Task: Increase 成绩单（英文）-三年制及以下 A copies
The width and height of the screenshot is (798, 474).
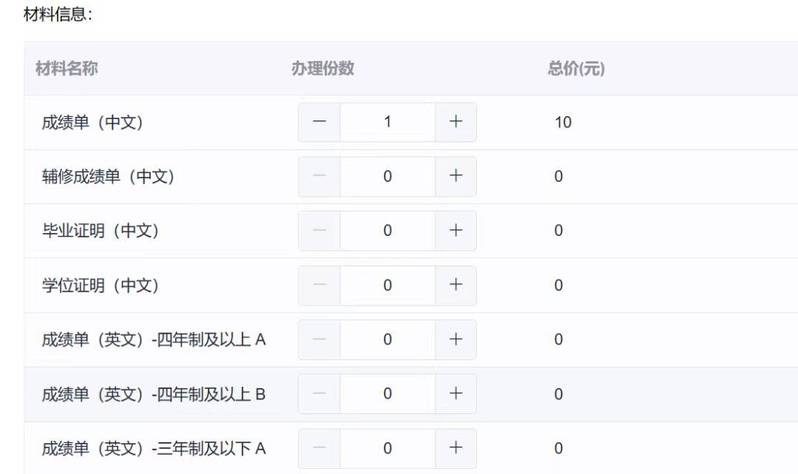Action: [456, 448]
